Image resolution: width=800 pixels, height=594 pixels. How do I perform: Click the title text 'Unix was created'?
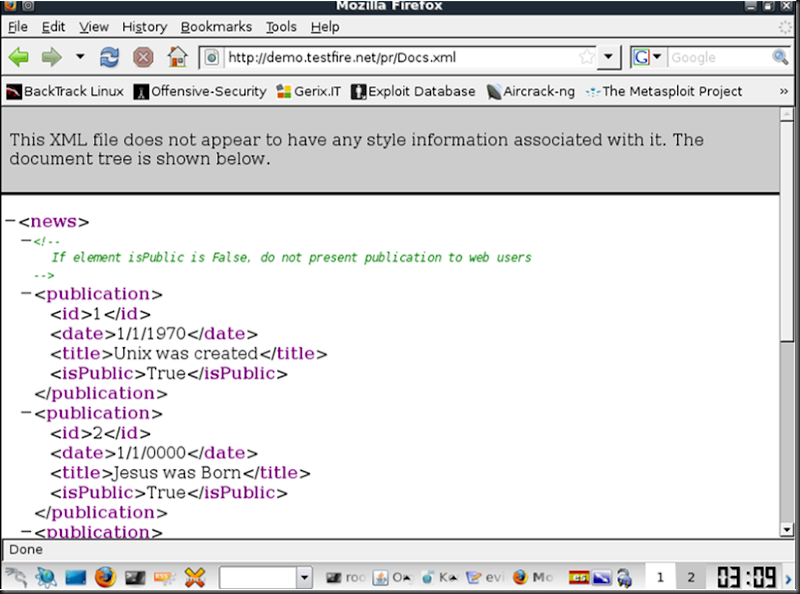(186, 353)
